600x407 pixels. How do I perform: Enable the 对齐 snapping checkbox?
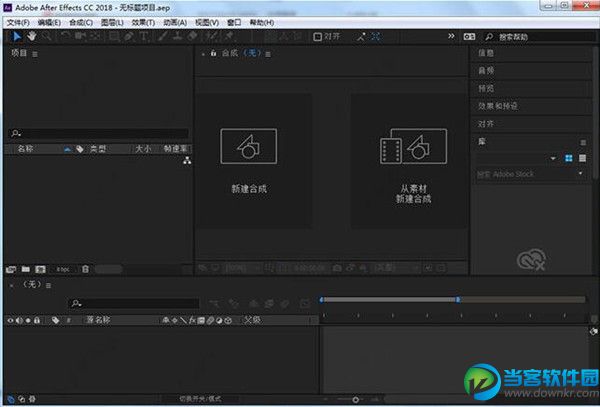[x=317, y=37]
